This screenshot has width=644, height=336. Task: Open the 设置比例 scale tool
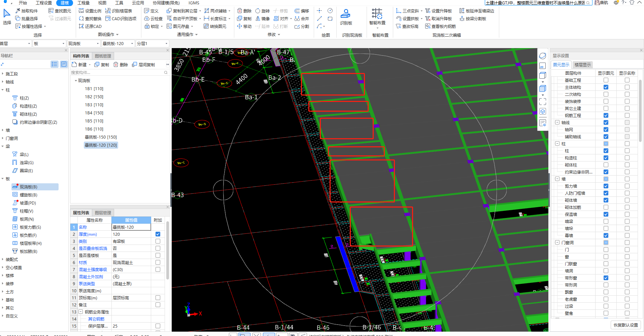coord(90,11)
